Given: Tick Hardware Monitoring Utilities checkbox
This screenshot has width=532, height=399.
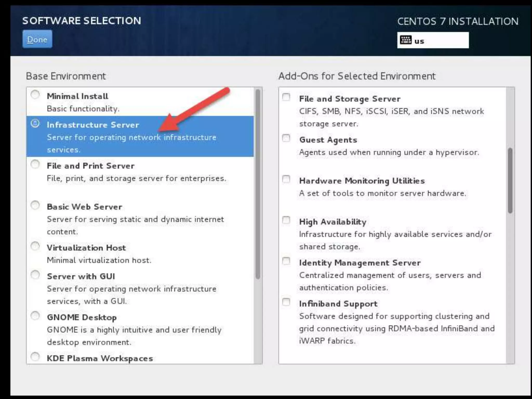Looking at the screenshot, I should coord(286,179).
